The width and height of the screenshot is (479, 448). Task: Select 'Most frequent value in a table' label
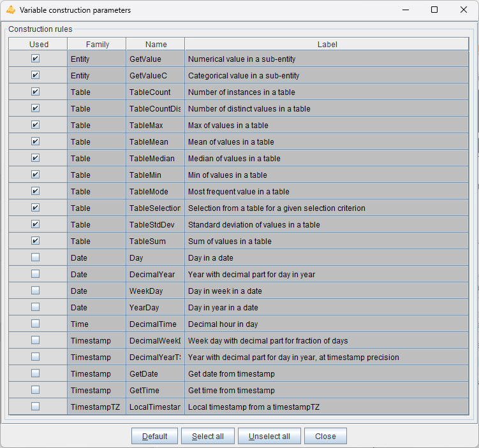239,191
